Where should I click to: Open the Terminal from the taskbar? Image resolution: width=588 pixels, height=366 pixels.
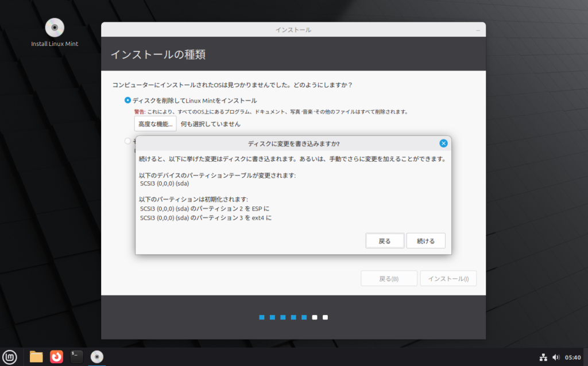tap(76, 357)
